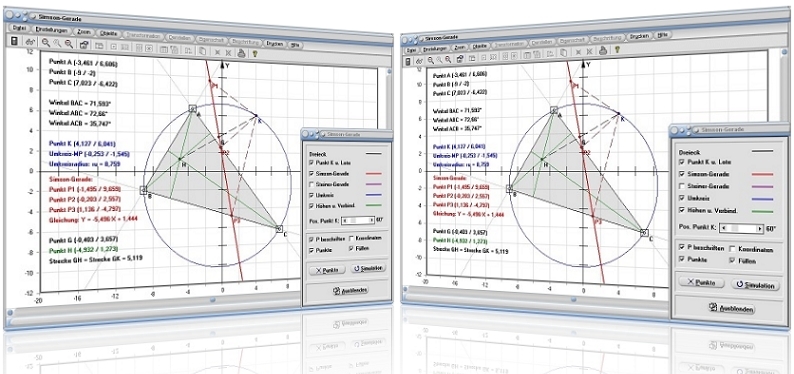The image size is (794, 374).
Task: Click point C marker in right graph
Action: click(644, 232)
